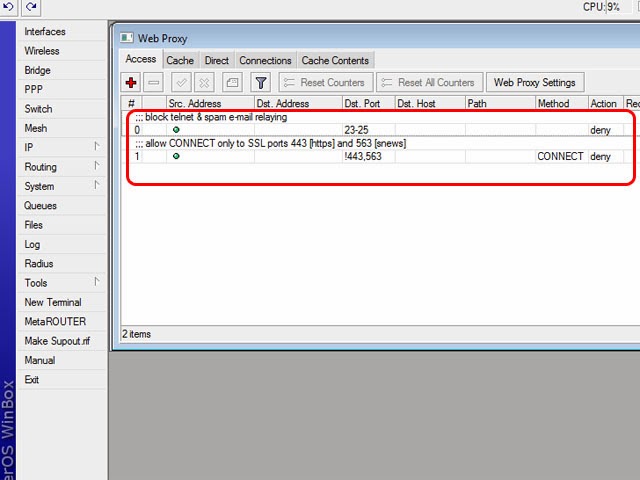Click Exit in the sidebar
640x480 pixels.
pos(61,379)
